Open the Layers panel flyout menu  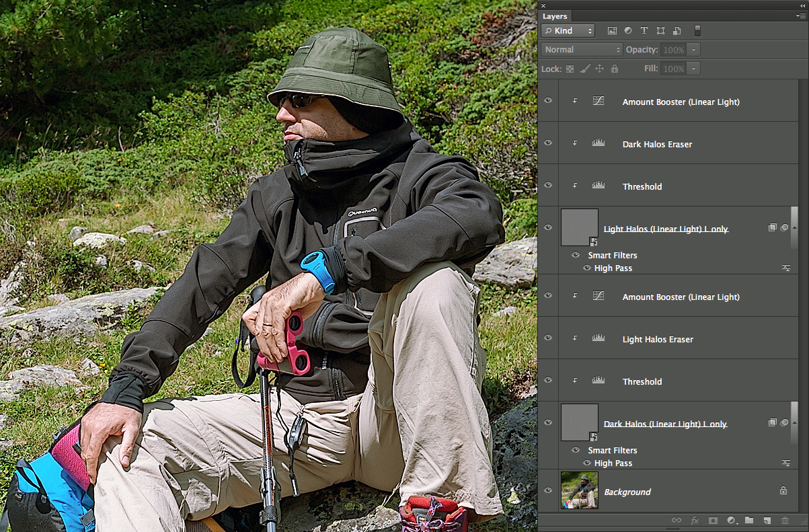tap(800, 15)
